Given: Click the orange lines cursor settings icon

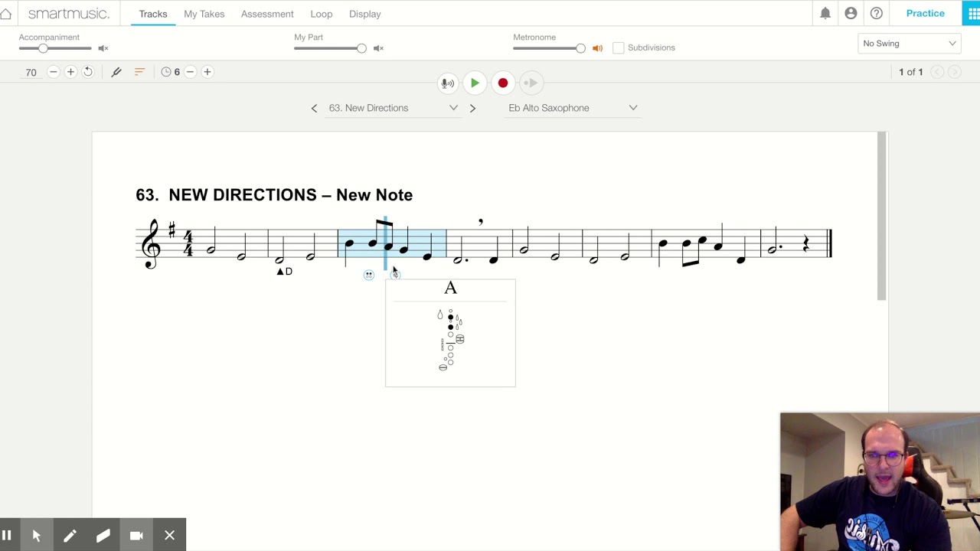Looking at the screenshot, I should (139, 72).
